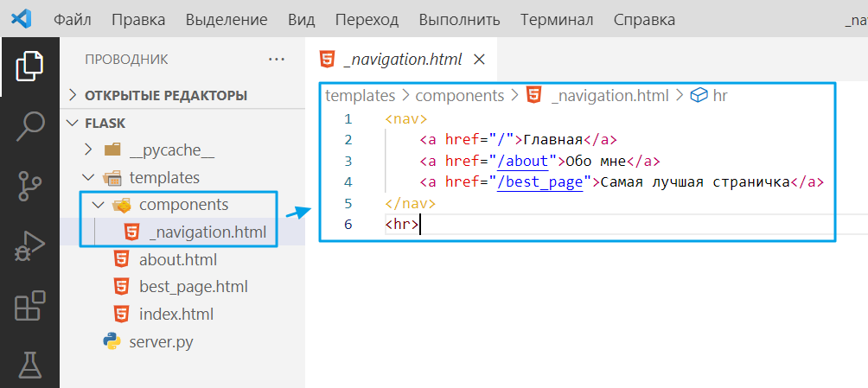Image resolution: width=868 pixels, height=388 pixels.
Task: Click the text Обо мне in line 3
Action: (x=595, y=161)
